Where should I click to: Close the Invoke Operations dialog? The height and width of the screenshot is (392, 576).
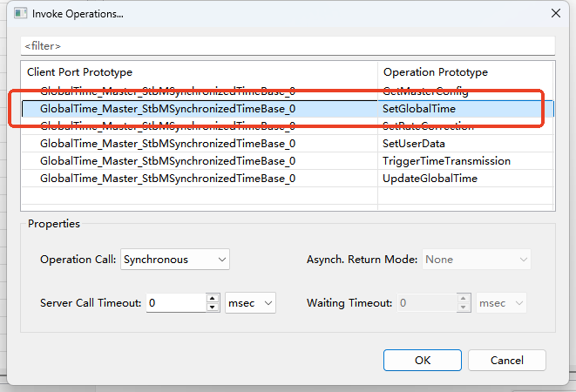pyautogui.click(x=555, y=13)
